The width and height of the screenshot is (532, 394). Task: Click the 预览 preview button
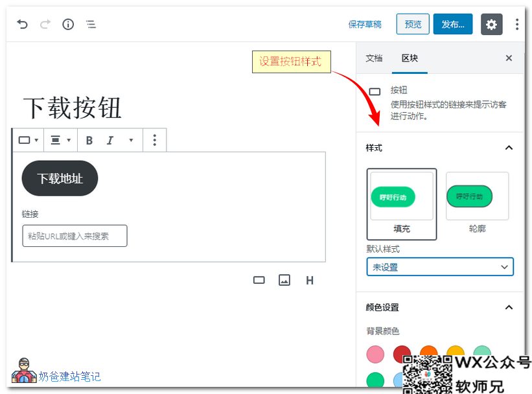[x=413, y=25]
